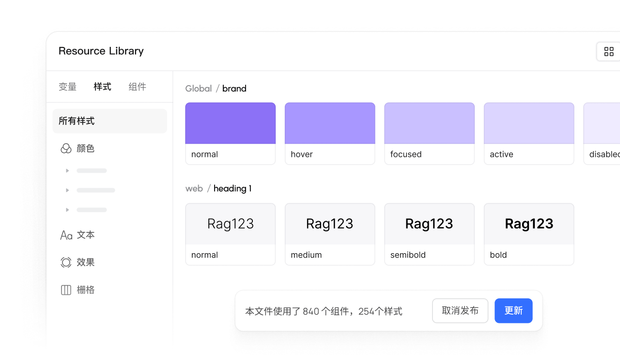The image size is (620, 364).
Task: Click the Aa text icon beside 文本
Action: tap(66, 235)
